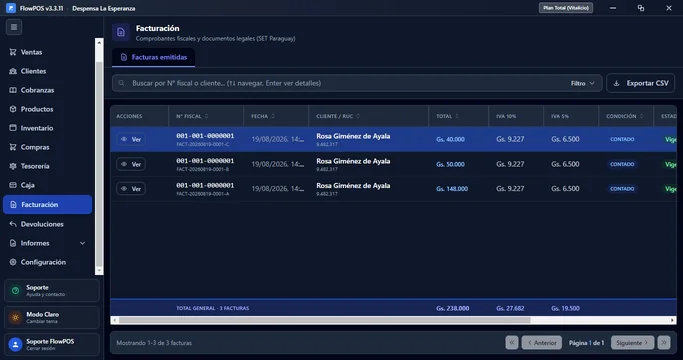Click Cerrar sesión under Soporte FlowPOS
Viewport: 683px width, 360px height.
point(41,349)
